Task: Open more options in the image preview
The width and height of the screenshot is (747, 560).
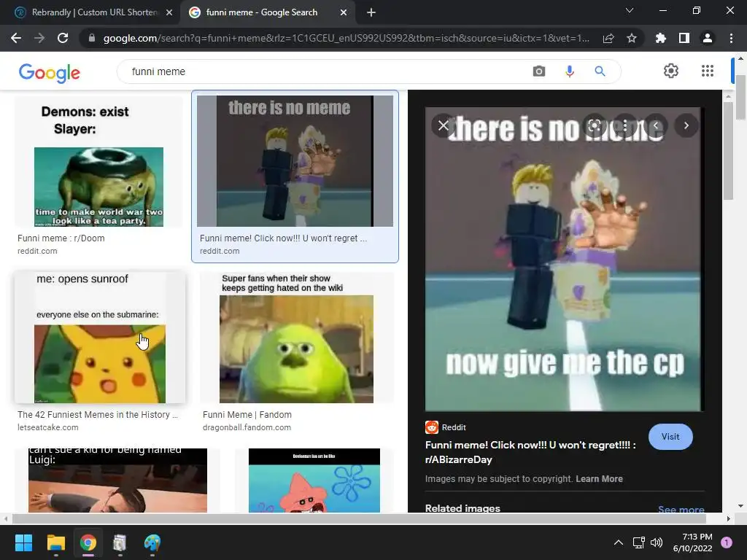Action: pyautogui.click(x=625, y=125)
